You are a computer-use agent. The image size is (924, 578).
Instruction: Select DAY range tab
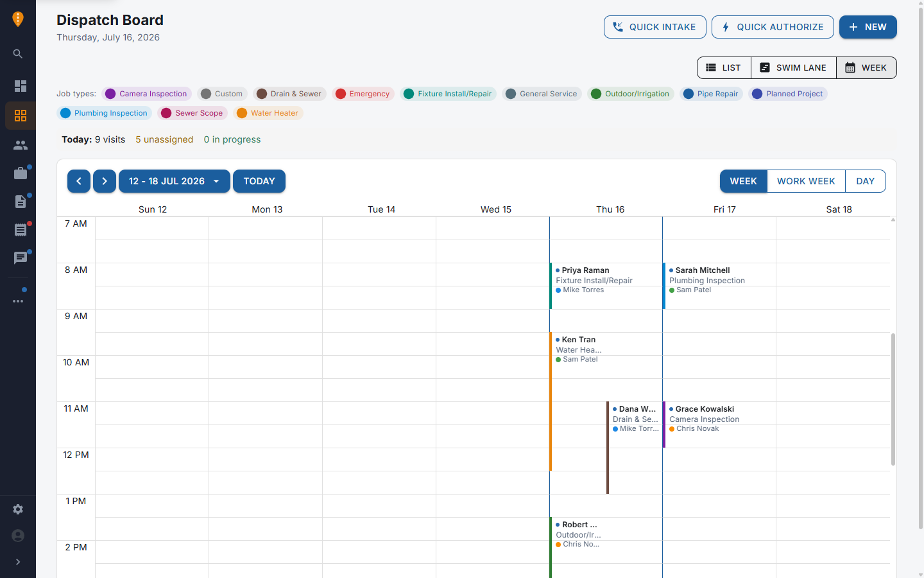(866, 181)
